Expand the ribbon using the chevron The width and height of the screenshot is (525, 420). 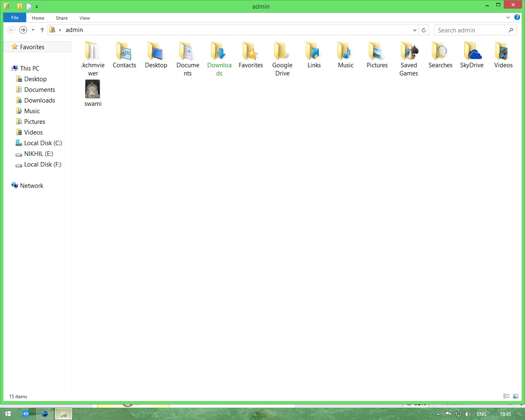[x=508, y=18]
